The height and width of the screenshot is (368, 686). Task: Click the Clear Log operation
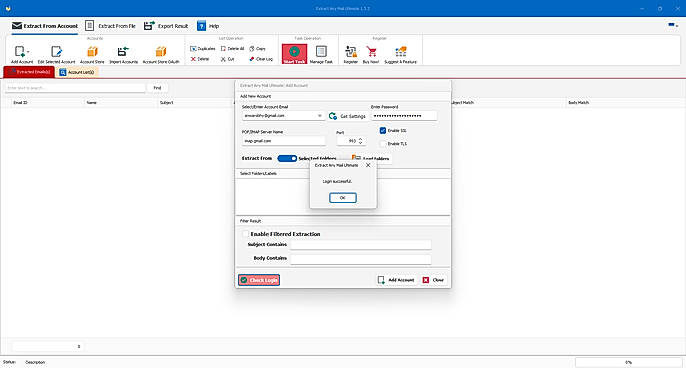261,59
